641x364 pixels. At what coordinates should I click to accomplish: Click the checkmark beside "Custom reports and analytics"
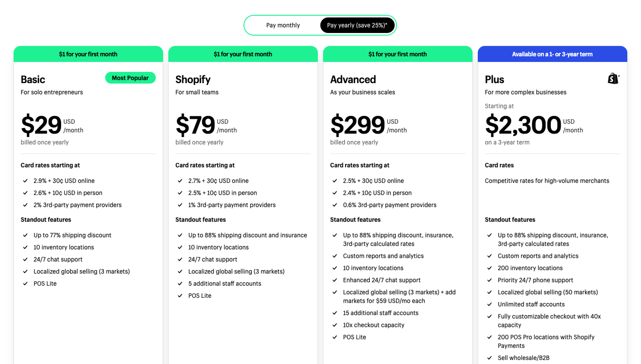coord(335,256)
